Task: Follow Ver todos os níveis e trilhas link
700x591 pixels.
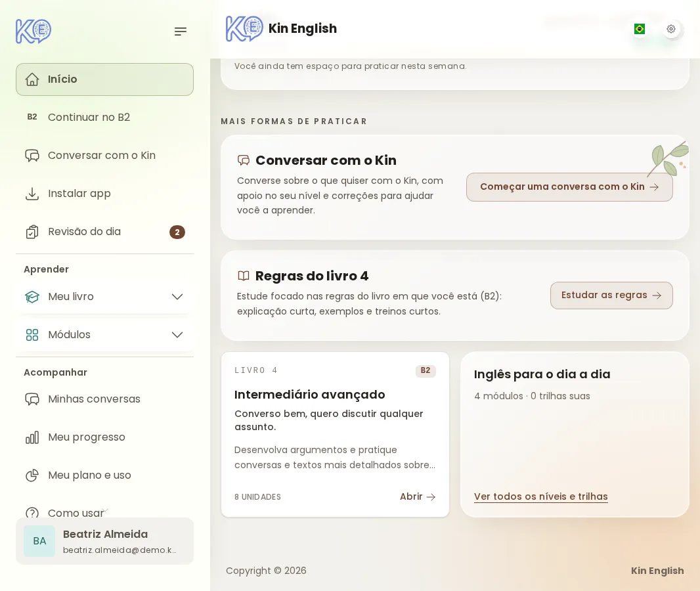Action: 541,497
